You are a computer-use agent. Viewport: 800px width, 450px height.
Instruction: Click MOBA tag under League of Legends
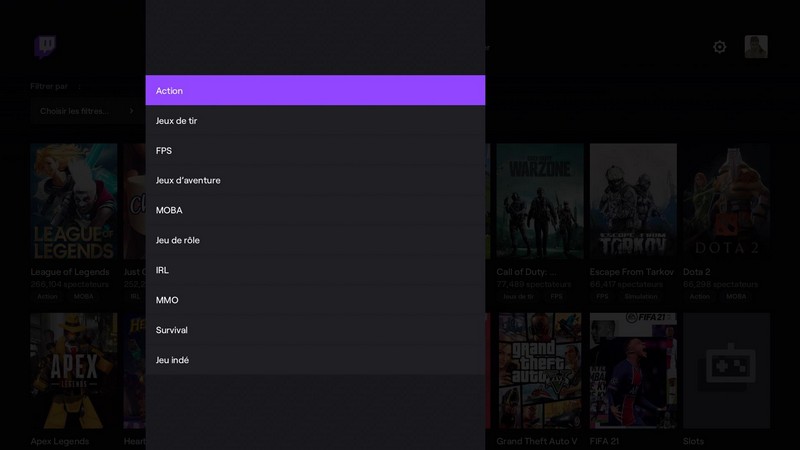pyautogui.click(x=83, y=296)
